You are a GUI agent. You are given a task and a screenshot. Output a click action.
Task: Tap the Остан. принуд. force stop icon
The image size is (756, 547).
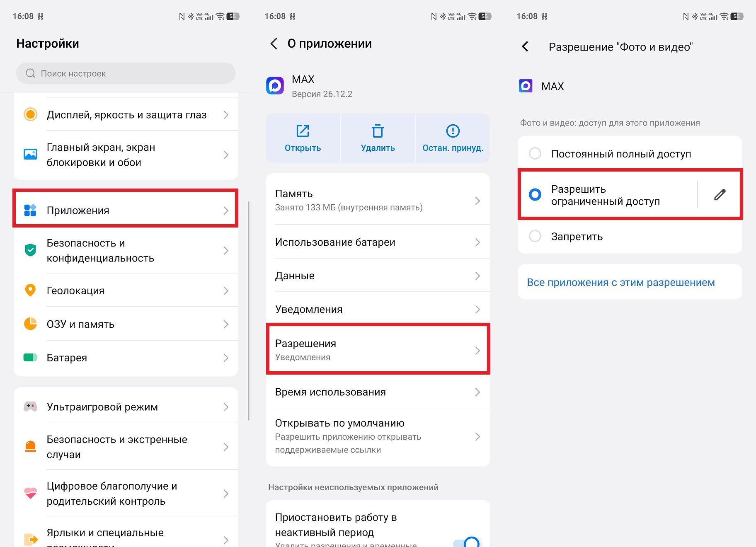453,131
